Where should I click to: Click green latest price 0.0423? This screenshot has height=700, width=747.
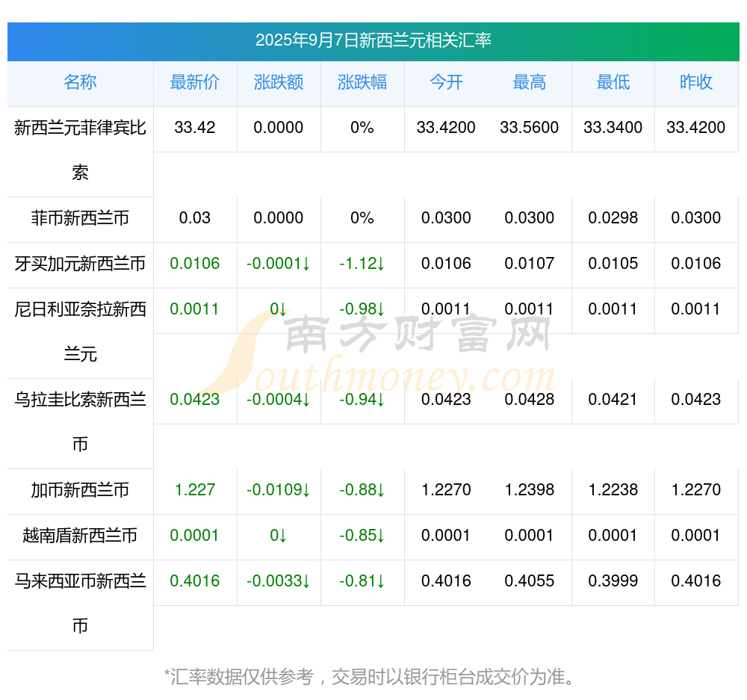coord(195,400)
